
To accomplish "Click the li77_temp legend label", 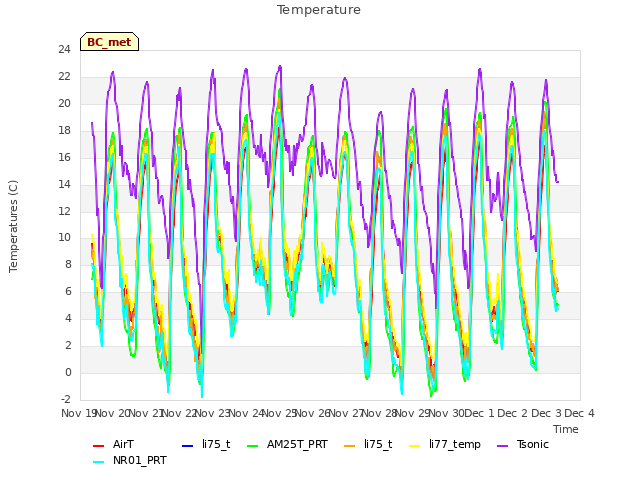I will point(455,444).
